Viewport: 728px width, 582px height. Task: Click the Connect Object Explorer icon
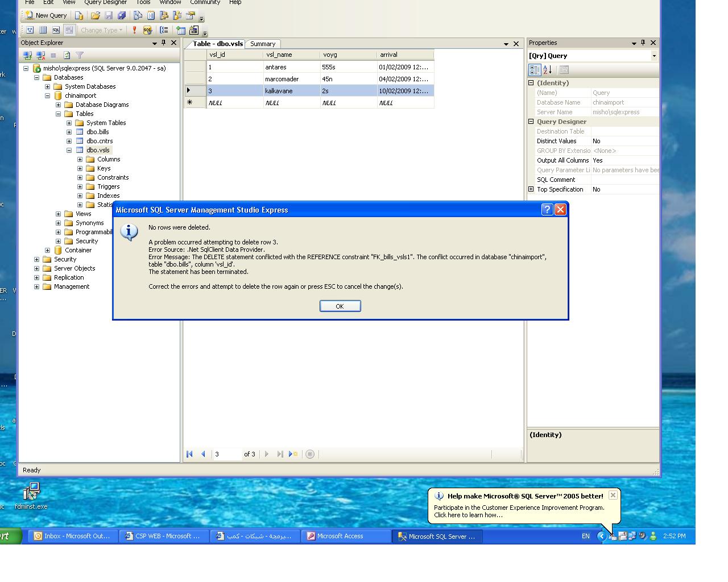pos(27,55)
